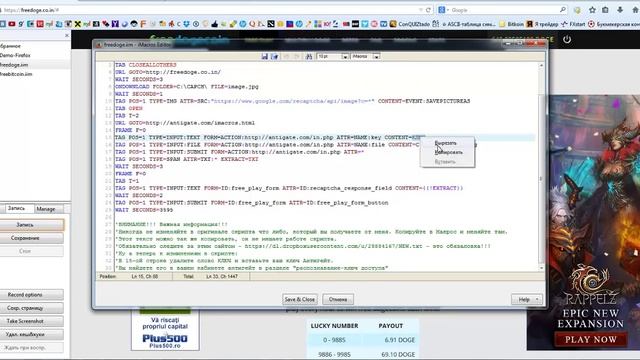Image resolution: width=640 pixels, height=360 pixels.
Task: Switch to the Запись tab in sidebar
Action: click(17, 208)
